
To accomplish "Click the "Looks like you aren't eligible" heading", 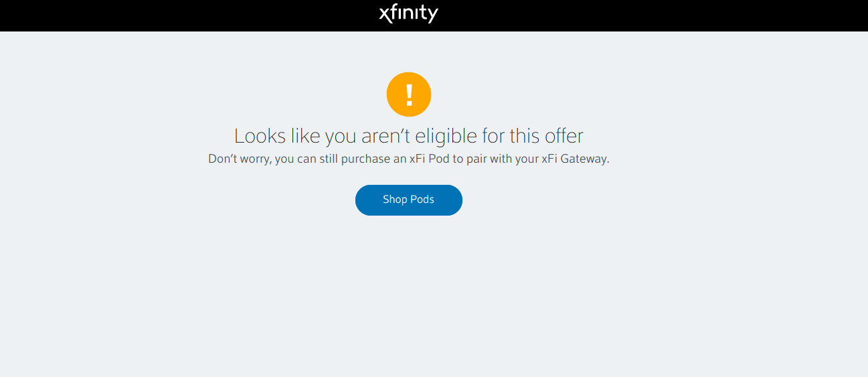I will tap(409, 136).
